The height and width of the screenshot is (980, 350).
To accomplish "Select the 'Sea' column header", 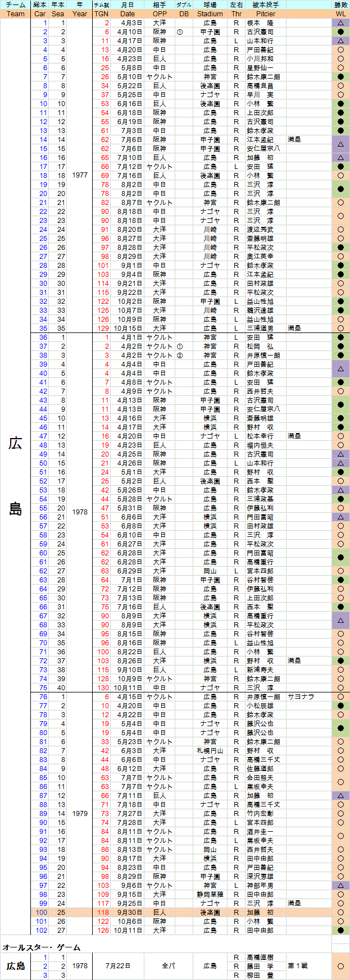I will click(x=58, y=14).
